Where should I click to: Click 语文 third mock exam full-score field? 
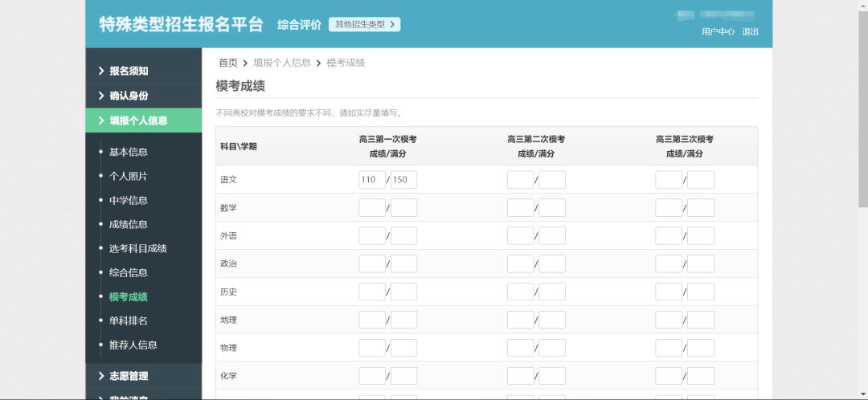click(x=701, y=180)
